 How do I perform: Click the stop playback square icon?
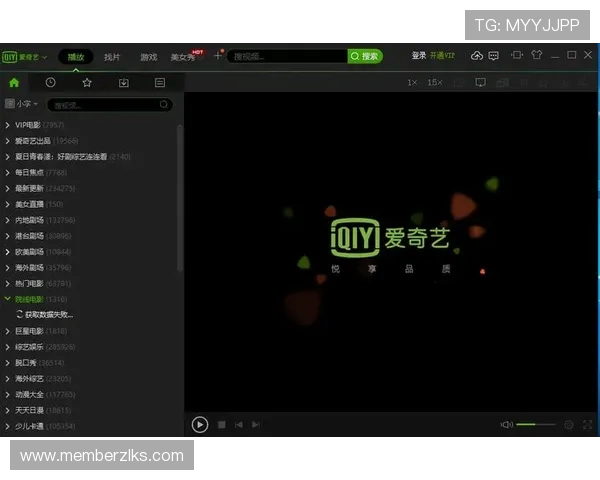point(222,425)
